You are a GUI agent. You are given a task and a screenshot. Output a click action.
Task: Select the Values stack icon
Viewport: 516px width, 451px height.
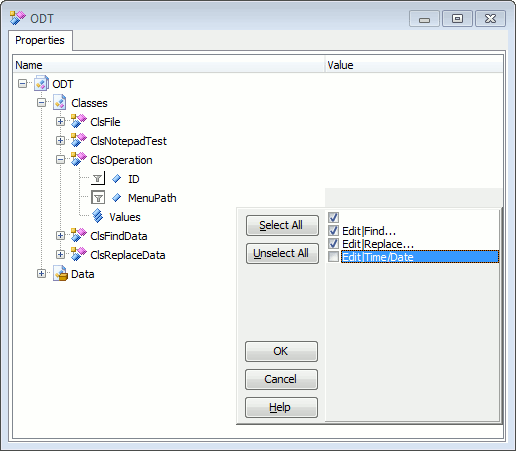98,216
